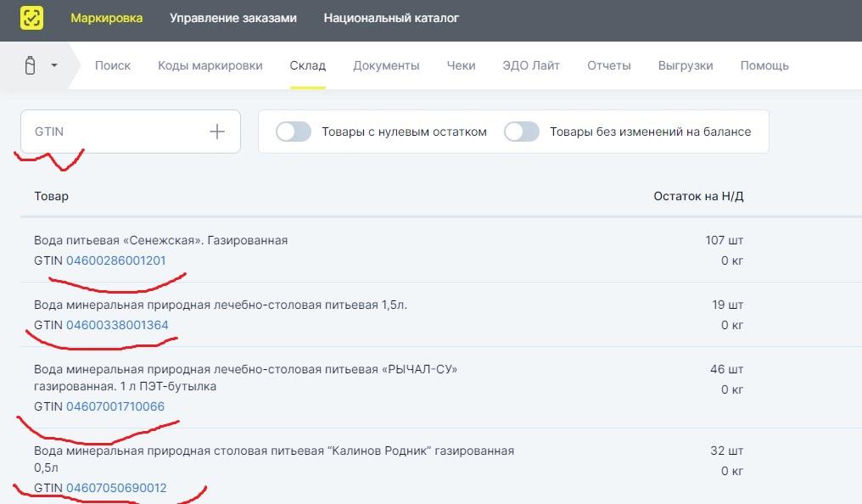Open the Чеки tab
862x504 pixels.
461,65
